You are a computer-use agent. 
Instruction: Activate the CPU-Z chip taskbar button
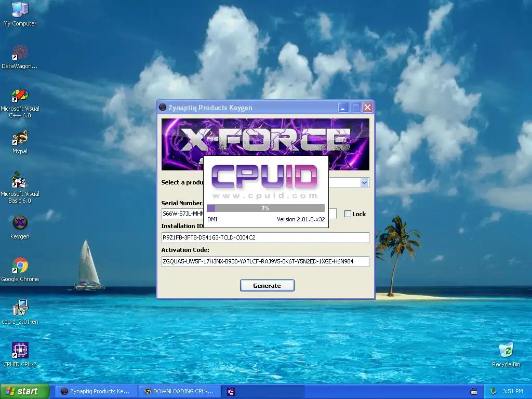263,392
